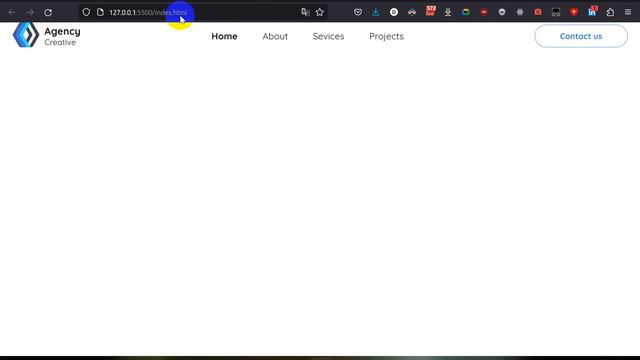
Task: Click the Agency Creative hexagon logo
Action: [26, 35]
